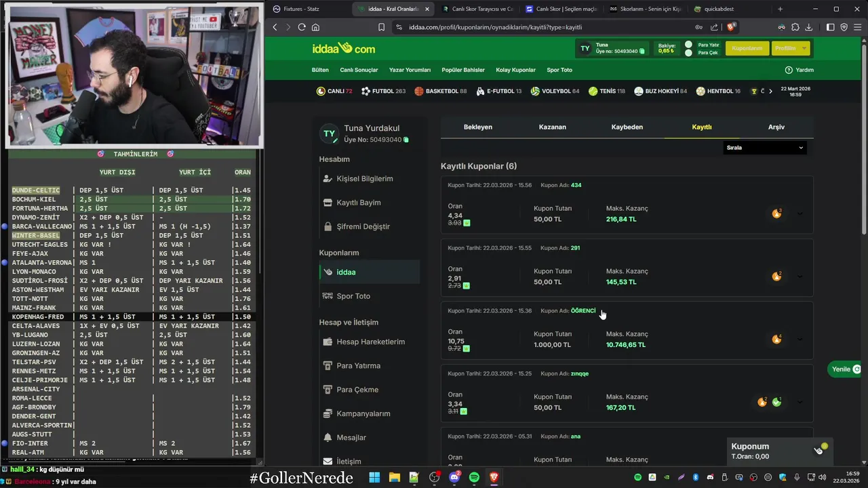868x488 pixels.
Task: Open the Popüler Bahisler menu item
Action: pos(463,70)
